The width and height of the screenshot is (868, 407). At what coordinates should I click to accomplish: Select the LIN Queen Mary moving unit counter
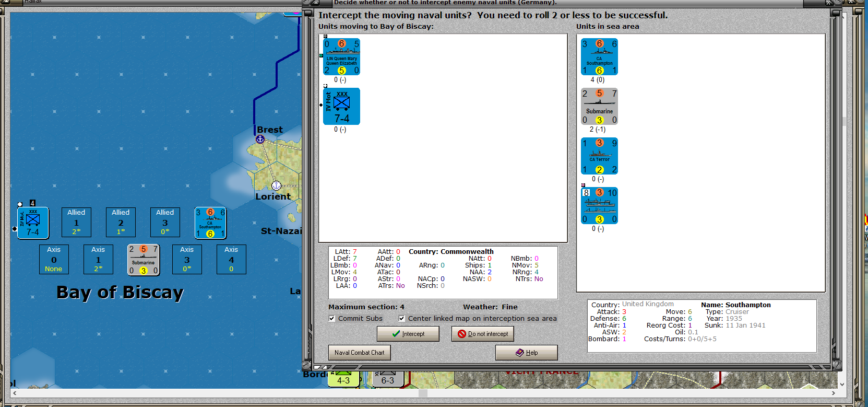[341, 57]
